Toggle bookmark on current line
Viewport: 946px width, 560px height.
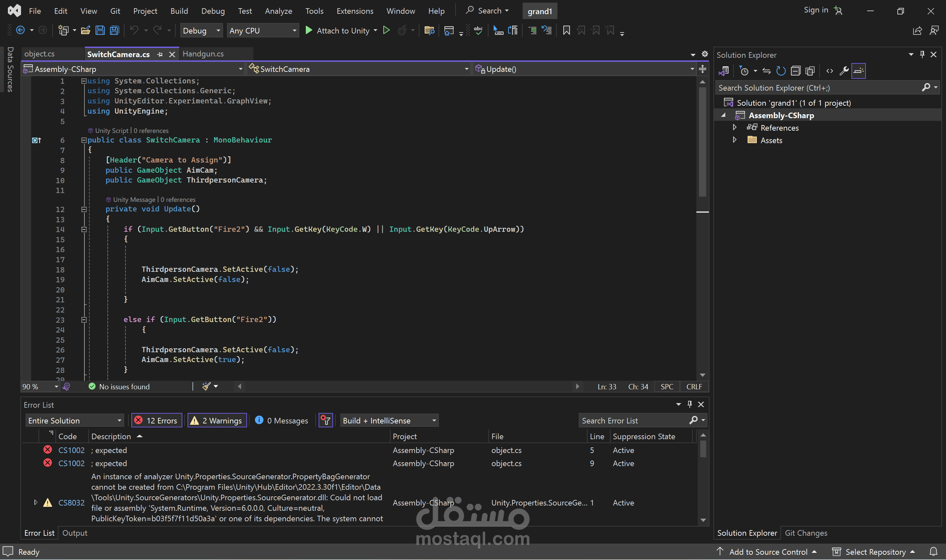[566, 30]
